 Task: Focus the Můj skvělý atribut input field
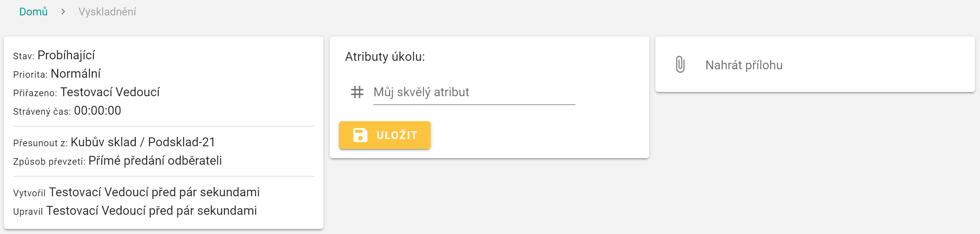click(x=474, y=92)
